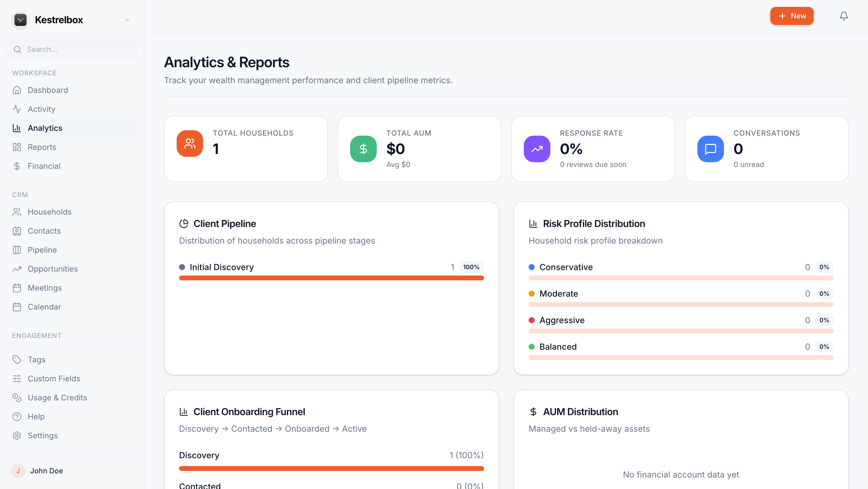This screenshot has height=489, width=868.
Task: Click the purple Response Rate trend icon
Action: tap(537, 149)
